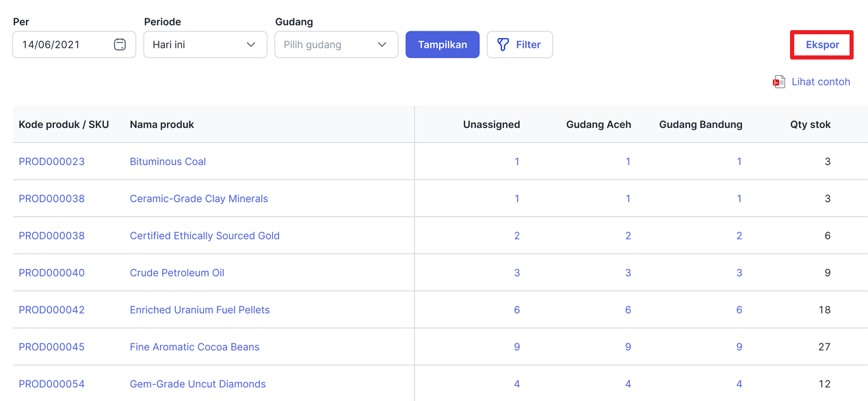The width and height of the screenshot is (868, 401).
Task: Click the Unassigned value for Enriched Uranium Fuel Pellets
Action: (517, 309)
